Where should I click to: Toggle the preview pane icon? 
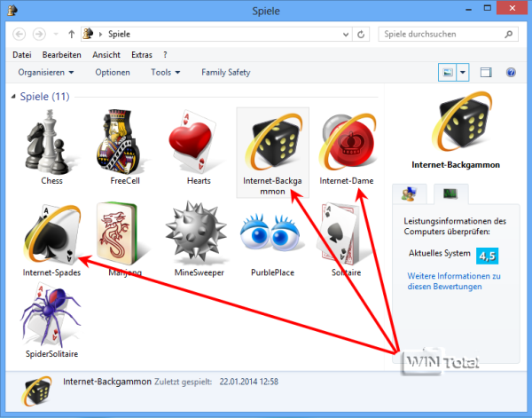coord(486,72)
